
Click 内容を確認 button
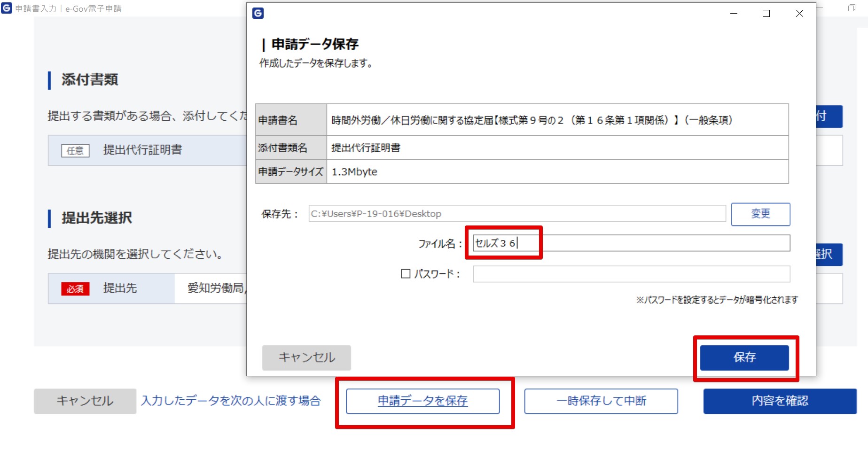coord(780,401)
